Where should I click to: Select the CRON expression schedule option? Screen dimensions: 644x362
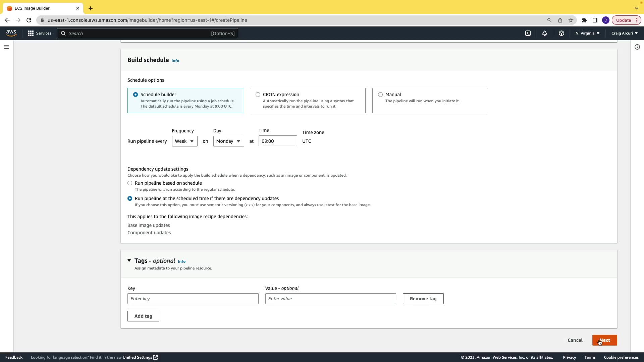tap(258, 95)
